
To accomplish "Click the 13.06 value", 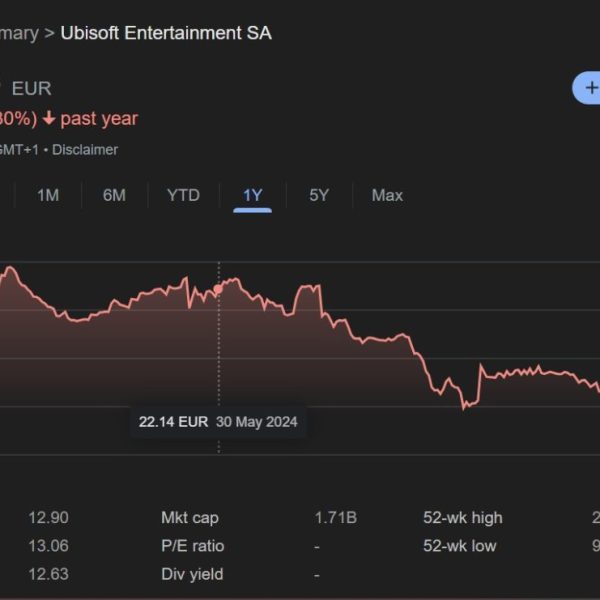I will tap(49, 546).
